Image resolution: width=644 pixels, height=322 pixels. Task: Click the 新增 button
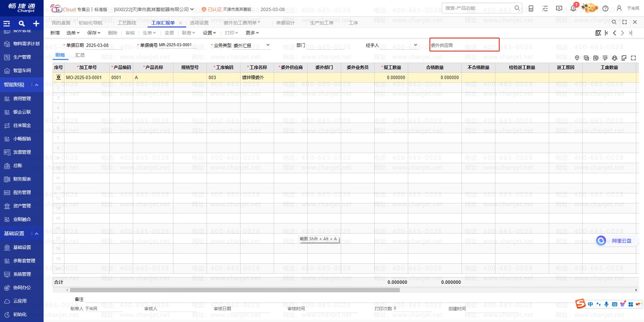(x=55, y=33)
